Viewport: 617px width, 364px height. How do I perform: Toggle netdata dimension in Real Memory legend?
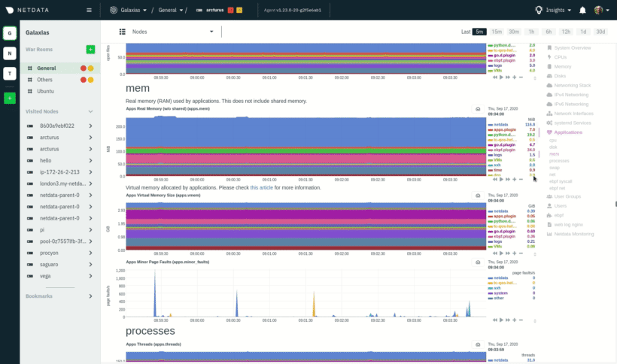pos(501,125)
